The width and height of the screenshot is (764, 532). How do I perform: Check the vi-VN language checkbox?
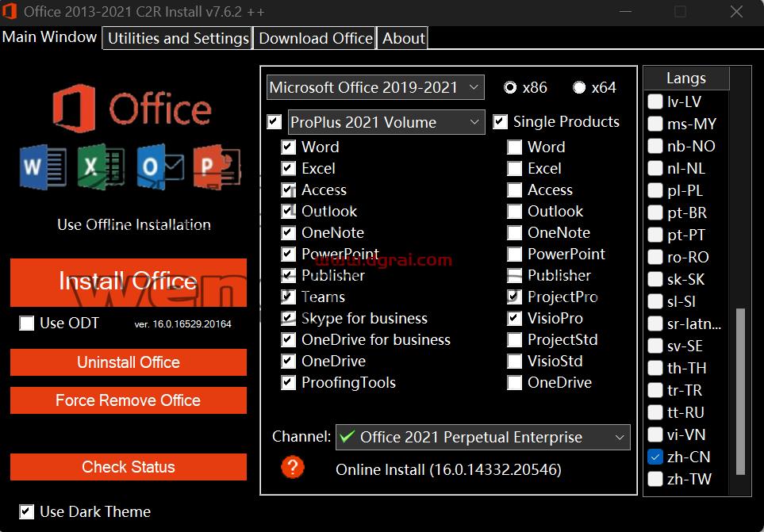655,434
